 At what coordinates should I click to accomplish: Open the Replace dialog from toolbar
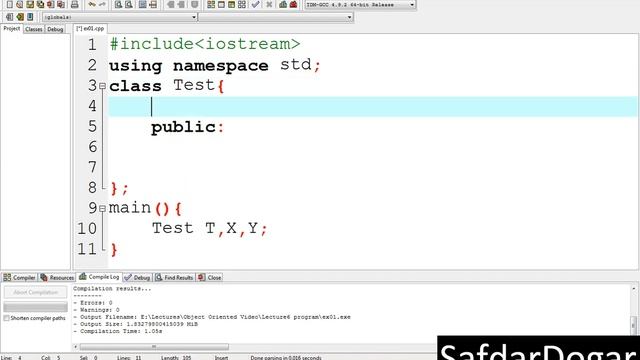[129, 4]
